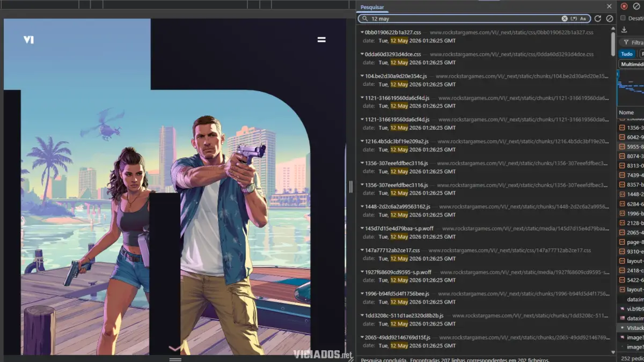This screenshot has height=362, width=644.
Task: Open the Filtrar filter field
Action: coord(633,42)
